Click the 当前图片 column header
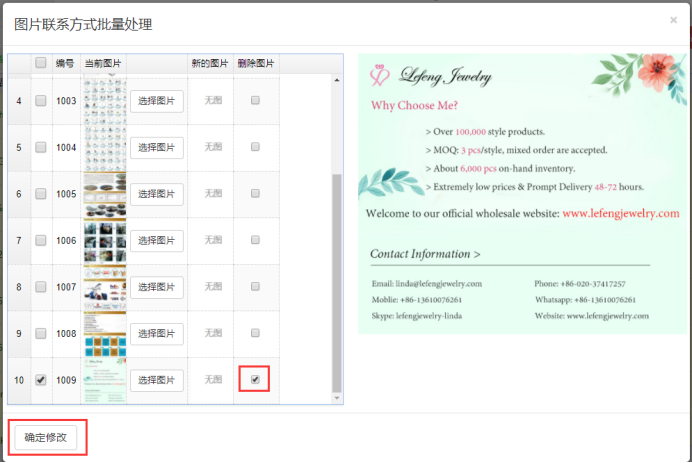Viewport: 692px width, 463px height. pos(103,63)
